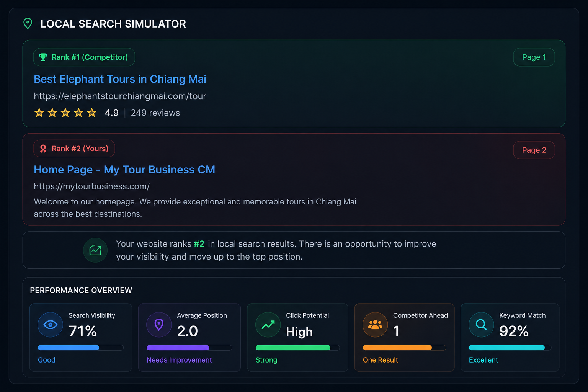Click the Needs Improvement status label
The width and height of the screenshot is (588, 392).
(x=179, y=360)
